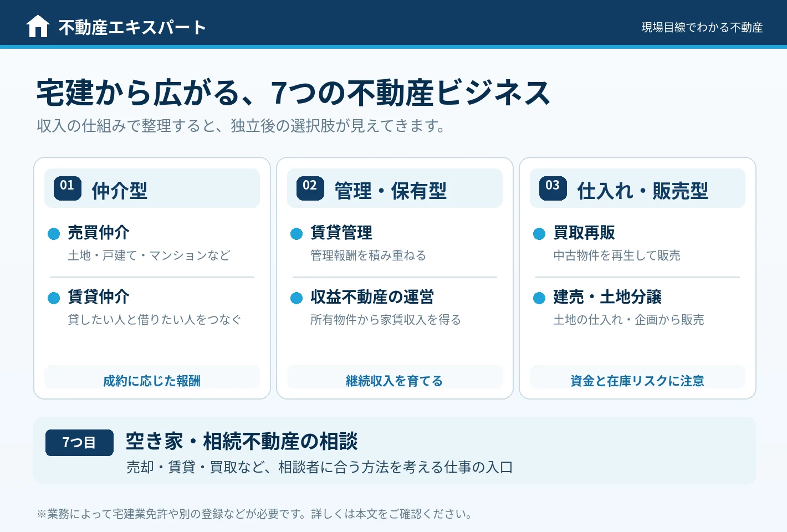Click the subtitle starting with 収入の仕組みで整理すると

click(241, 126)
